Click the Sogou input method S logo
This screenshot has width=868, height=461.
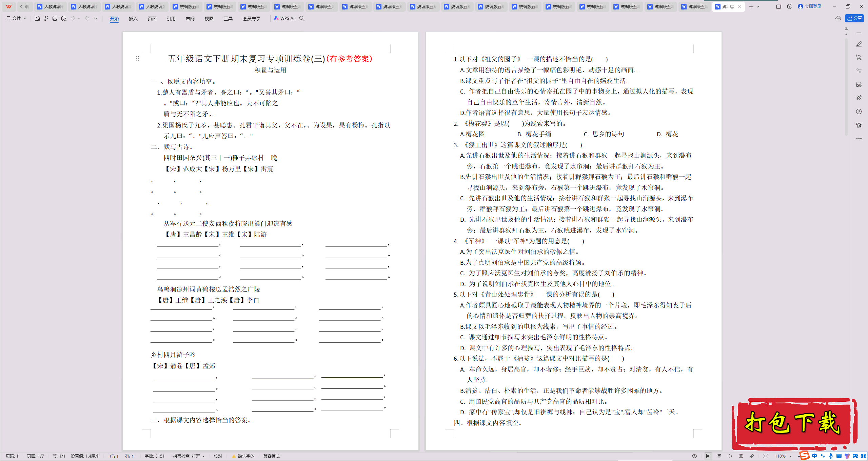[x=804, y=456]
